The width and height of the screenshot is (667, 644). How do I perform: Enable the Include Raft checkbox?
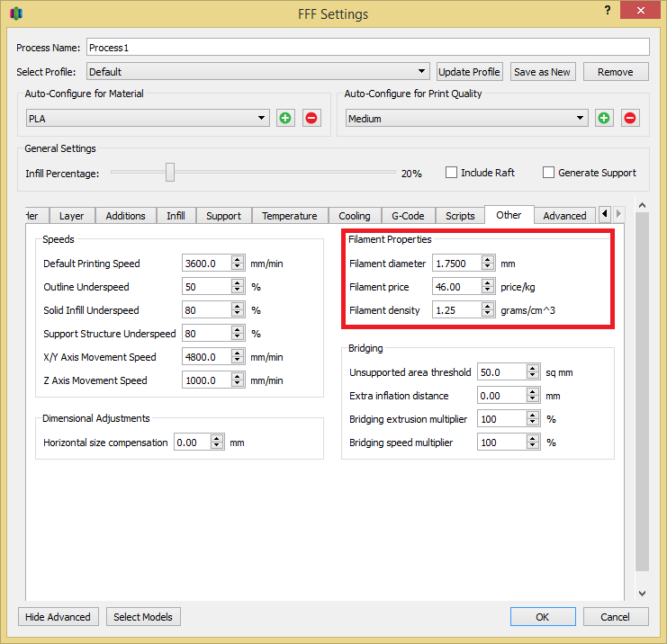coord(451,173)
